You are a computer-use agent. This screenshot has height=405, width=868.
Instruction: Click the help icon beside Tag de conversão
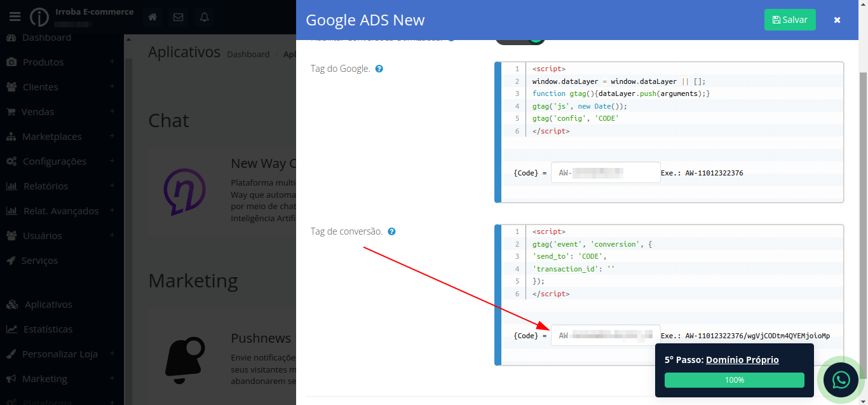391,231
